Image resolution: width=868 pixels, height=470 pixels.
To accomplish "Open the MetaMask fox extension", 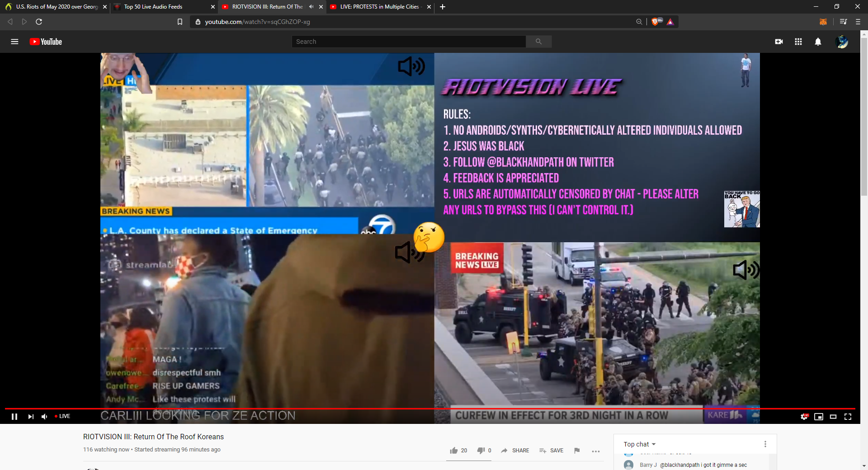I will (823, 22).
